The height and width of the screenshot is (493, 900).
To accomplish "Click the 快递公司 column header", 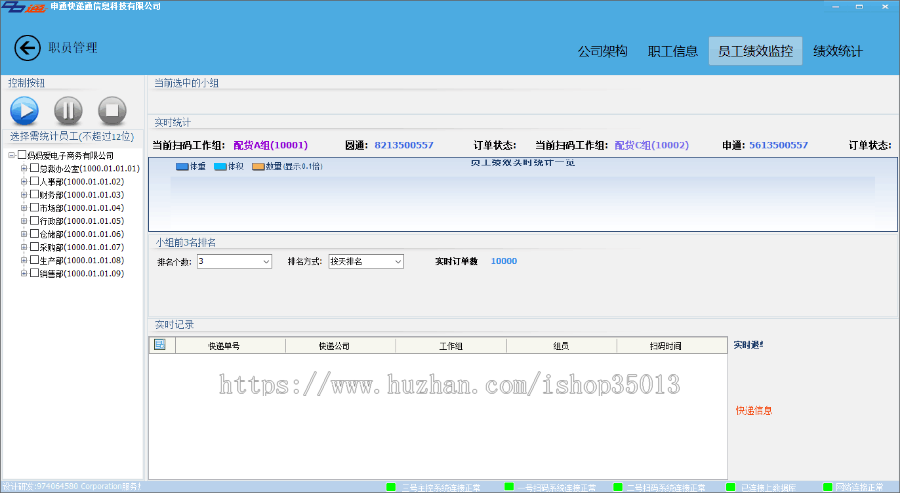I will pos(340,346).
